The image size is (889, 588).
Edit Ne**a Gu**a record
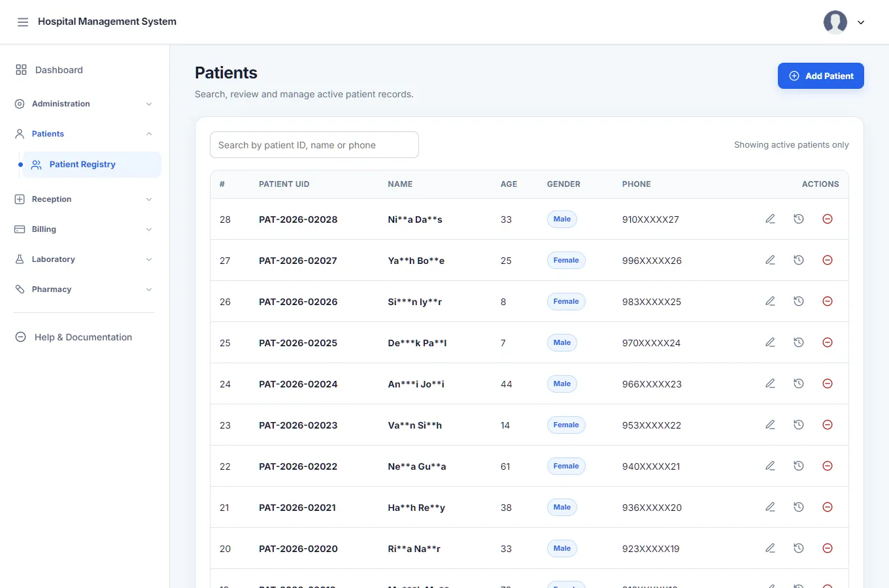pyautogui.click(x=770, y=466)
